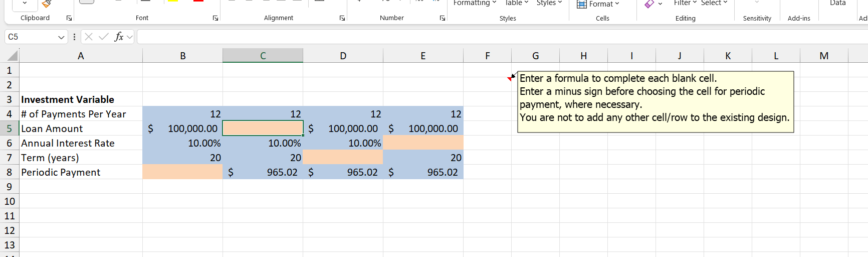The width and height of the screenshot is (868, 257).
Task: Select column A header
Action: 81,56
